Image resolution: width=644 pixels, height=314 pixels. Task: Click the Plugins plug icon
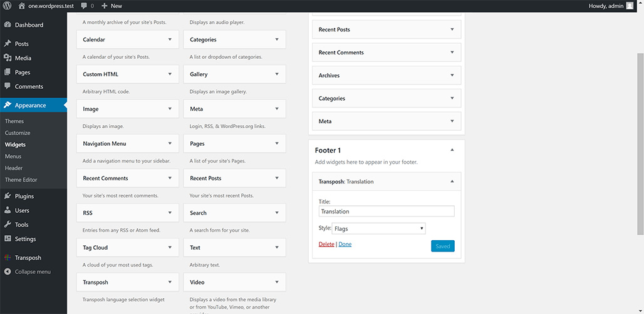click(x=8, y=196)
